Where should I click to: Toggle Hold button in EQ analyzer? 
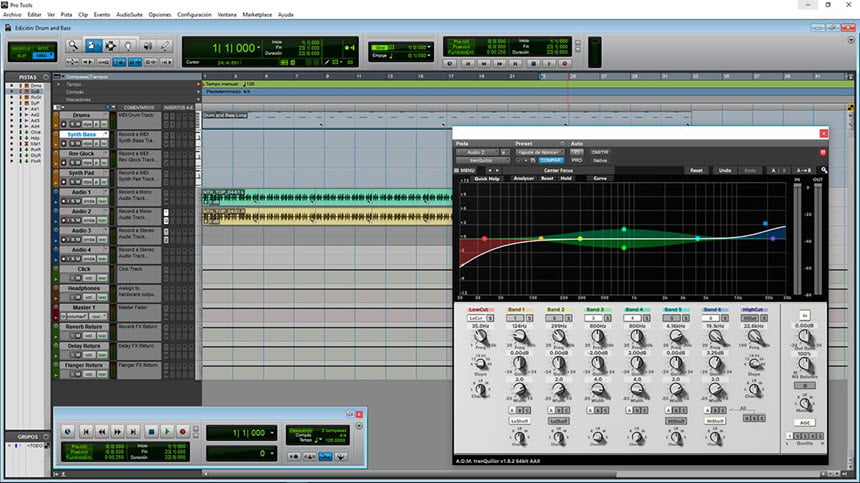566,179
